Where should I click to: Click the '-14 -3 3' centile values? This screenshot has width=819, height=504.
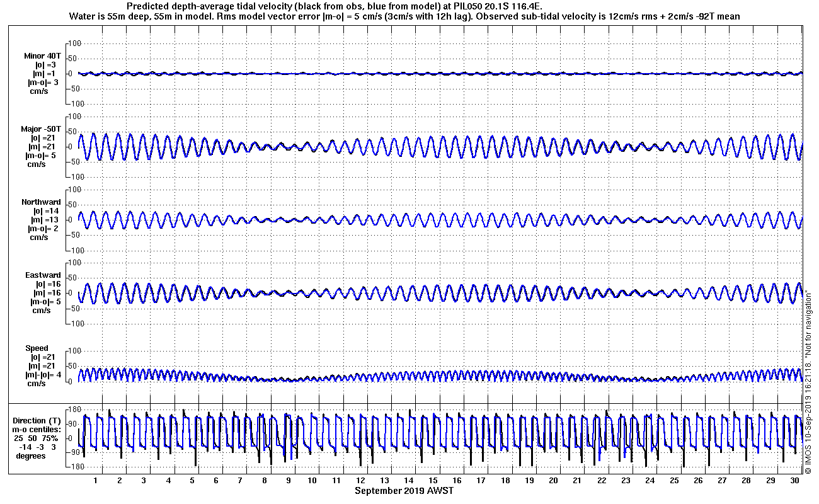point(37,447)
